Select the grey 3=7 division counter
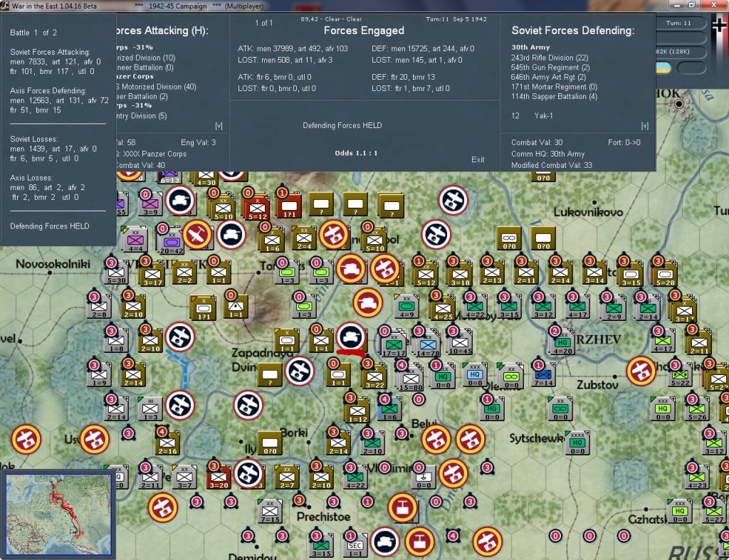Viewport: 729px width, 560px height. click(184, 477)
